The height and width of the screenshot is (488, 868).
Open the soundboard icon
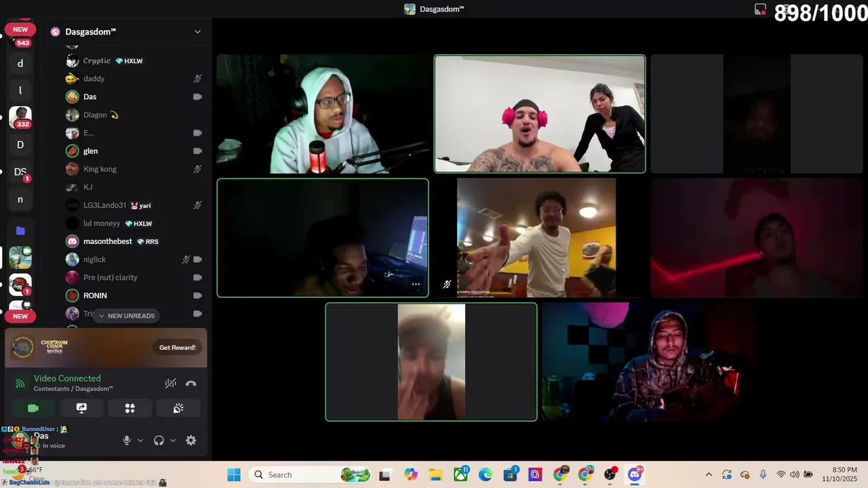pyautogui.click(x=178, y=408)
